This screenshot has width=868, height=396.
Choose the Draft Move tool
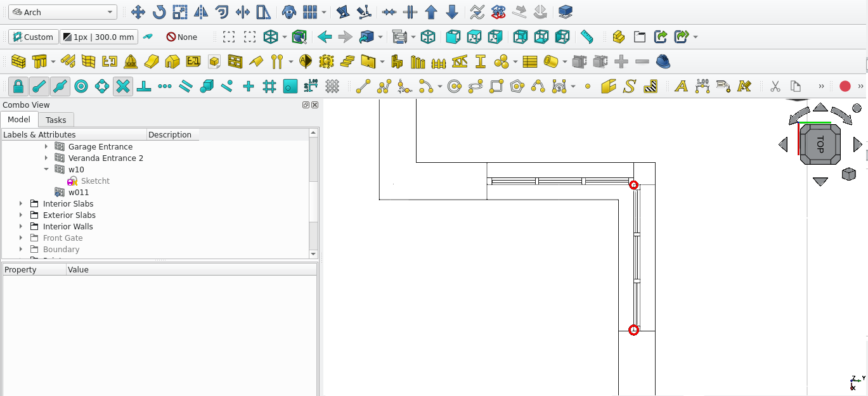(138, 12)
